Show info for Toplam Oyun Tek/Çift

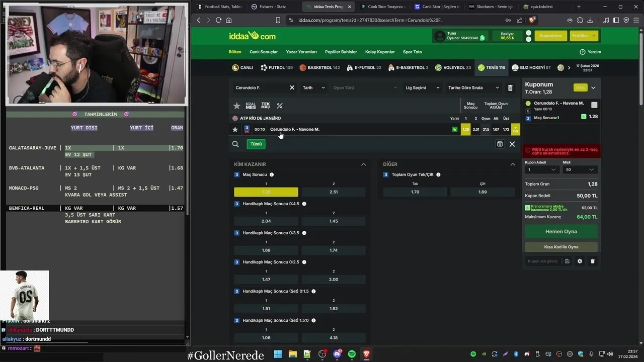(x=438, y=174)
